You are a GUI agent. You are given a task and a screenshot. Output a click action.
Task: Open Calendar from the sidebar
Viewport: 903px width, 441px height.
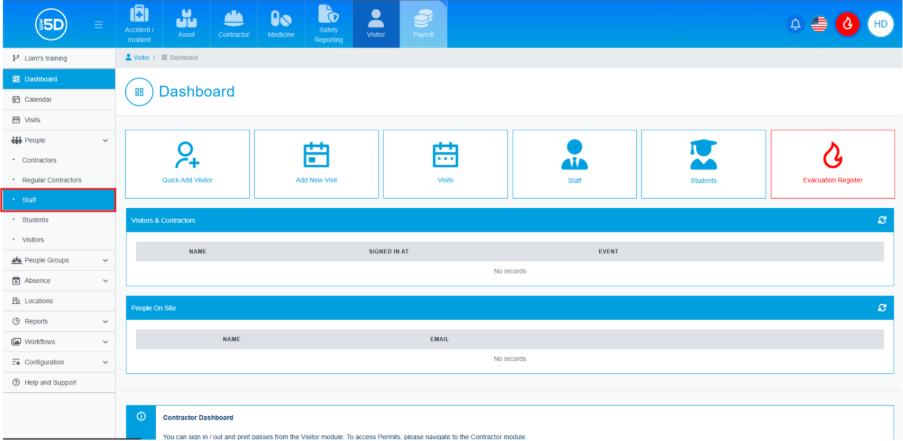(x=38, y=99)
